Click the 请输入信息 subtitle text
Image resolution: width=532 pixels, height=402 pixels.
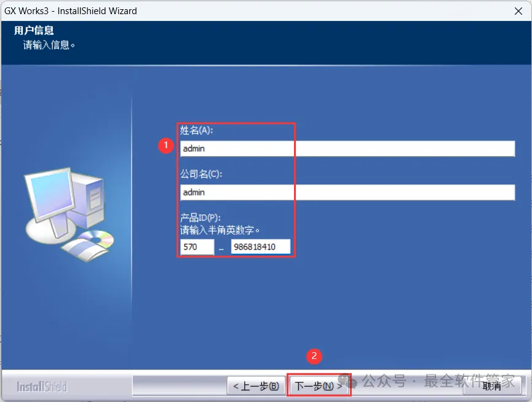pos(49,45)
